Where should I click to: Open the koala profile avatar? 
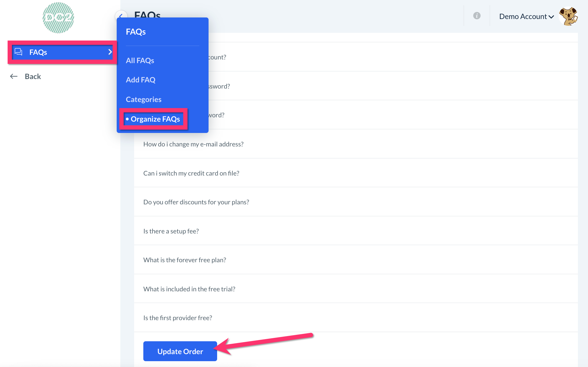tap(568, 17)
